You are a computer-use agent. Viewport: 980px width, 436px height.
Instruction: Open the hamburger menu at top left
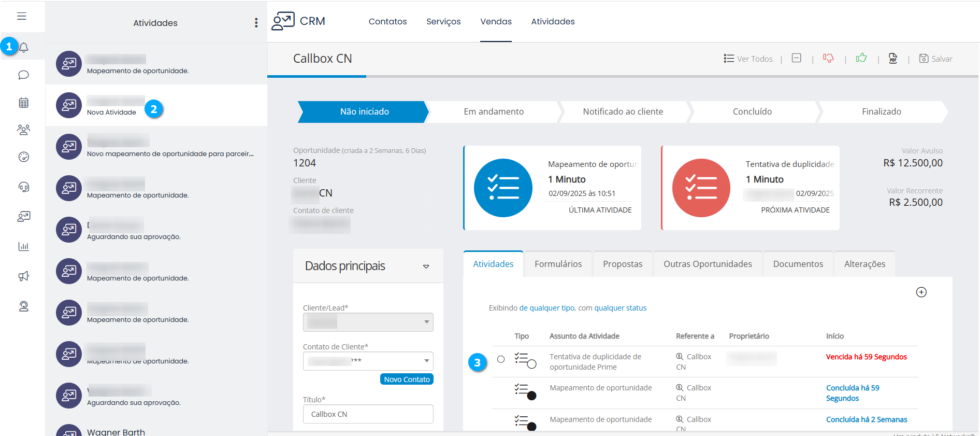22,16
